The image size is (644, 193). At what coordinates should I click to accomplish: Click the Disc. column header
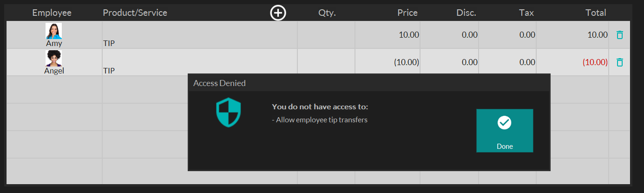tap(466, 13)
